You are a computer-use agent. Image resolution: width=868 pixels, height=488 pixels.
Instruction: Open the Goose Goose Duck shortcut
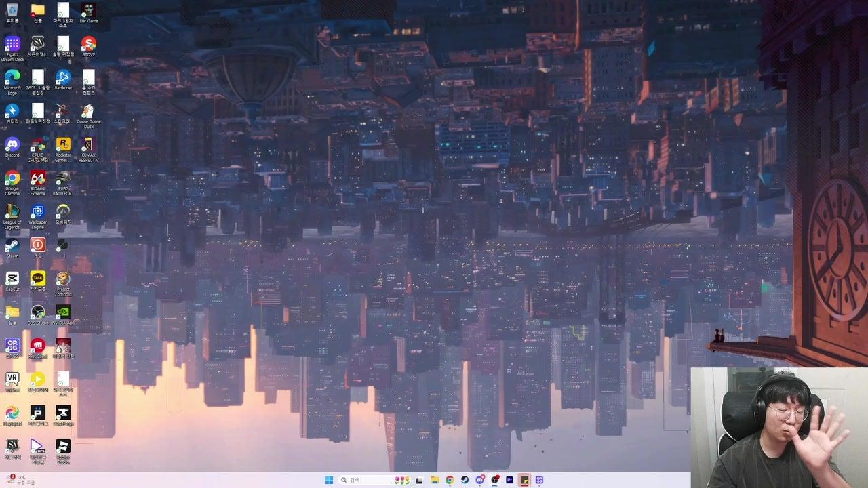88,111
